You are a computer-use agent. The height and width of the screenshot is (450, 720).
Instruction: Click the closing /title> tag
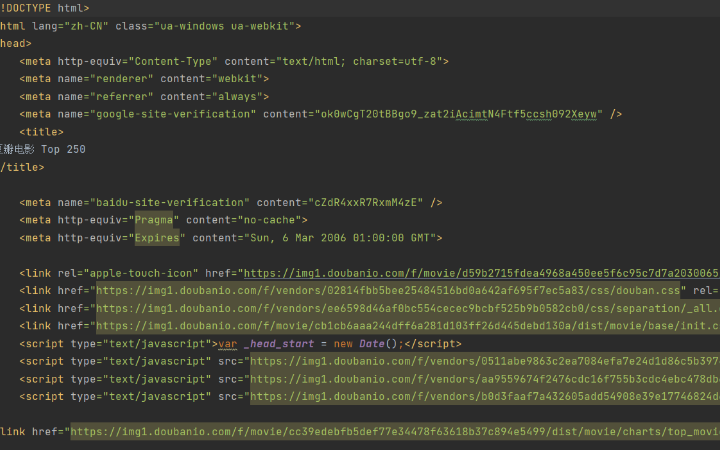pyautogui.click(x=22, y=168)
